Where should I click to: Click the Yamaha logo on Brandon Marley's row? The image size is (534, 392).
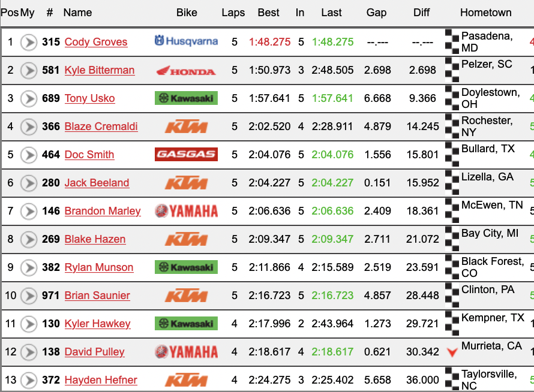coord(187,211)
